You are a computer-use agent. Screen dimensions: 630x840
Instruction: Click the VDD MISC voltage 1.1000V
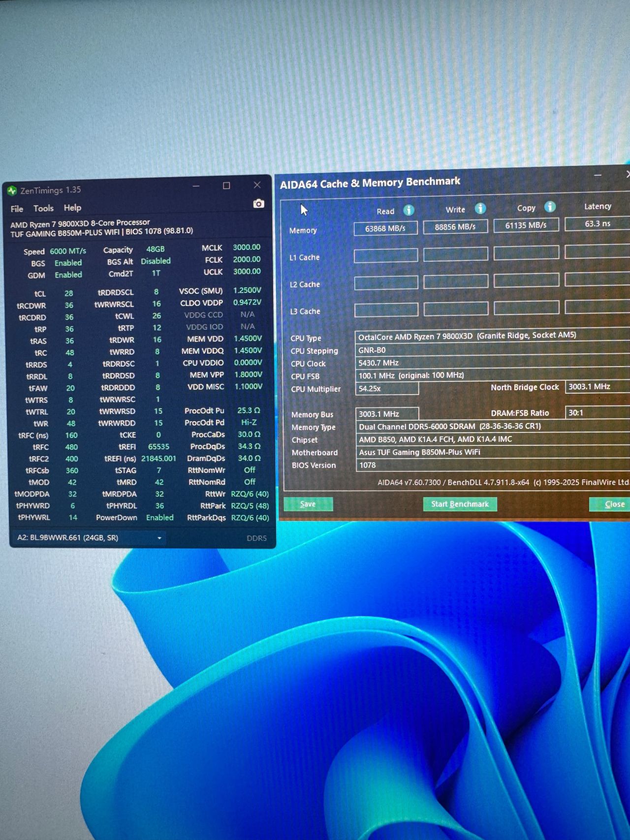click(x=248, y=386)
